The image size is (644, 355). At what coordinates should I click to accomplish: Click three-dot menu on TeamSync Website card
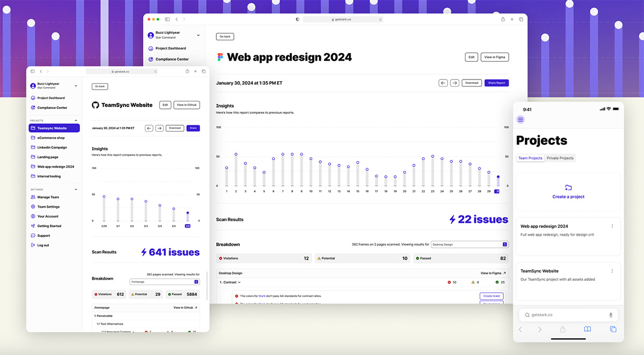[612, 271]
